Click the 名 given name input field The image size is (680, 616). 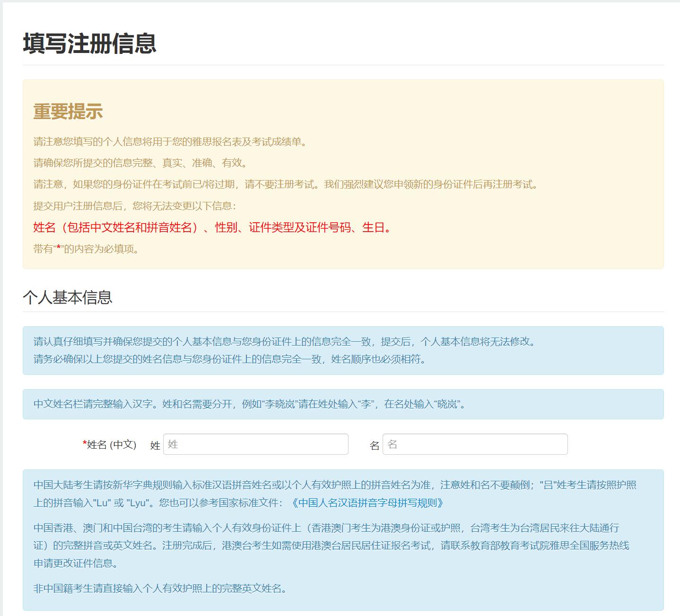click(474, 444)
